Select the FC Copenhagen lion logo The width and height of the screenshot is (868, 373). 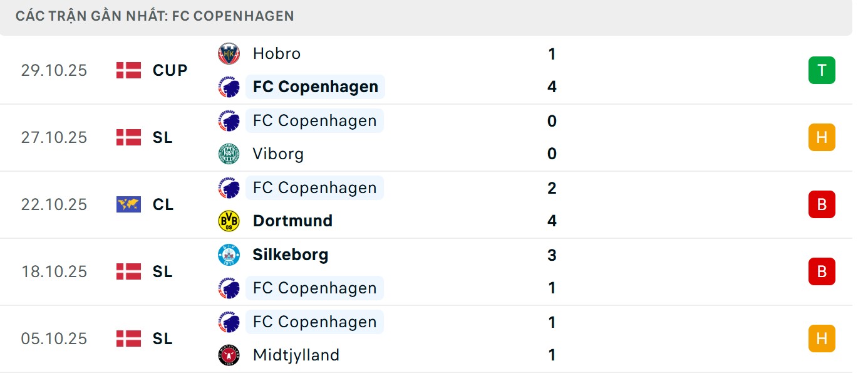229,87
